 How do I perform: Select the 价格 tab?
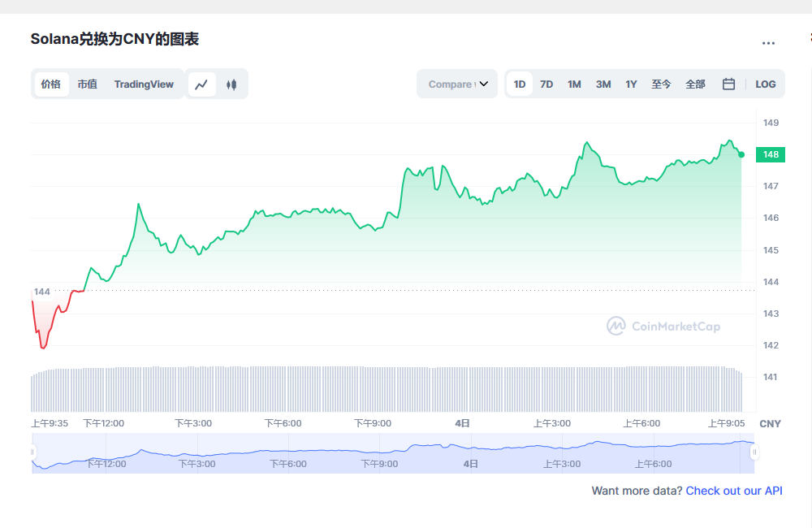(50, 84)
